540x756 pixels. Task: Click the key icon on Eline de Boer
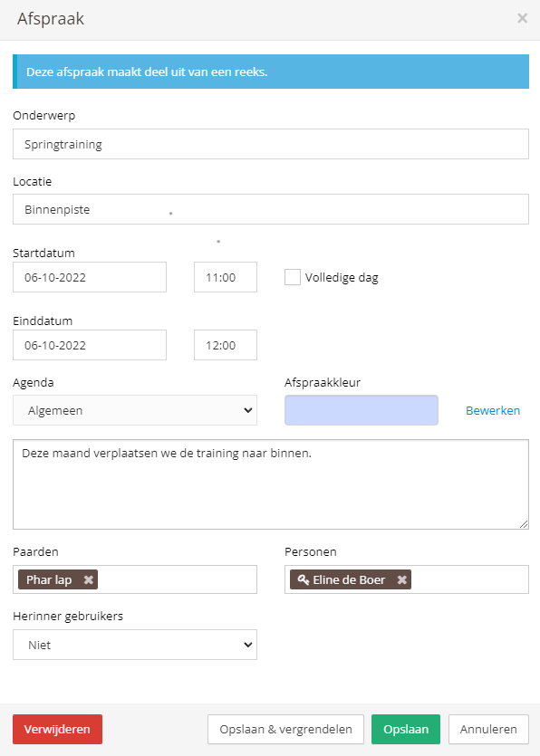[x=303, y=579]
